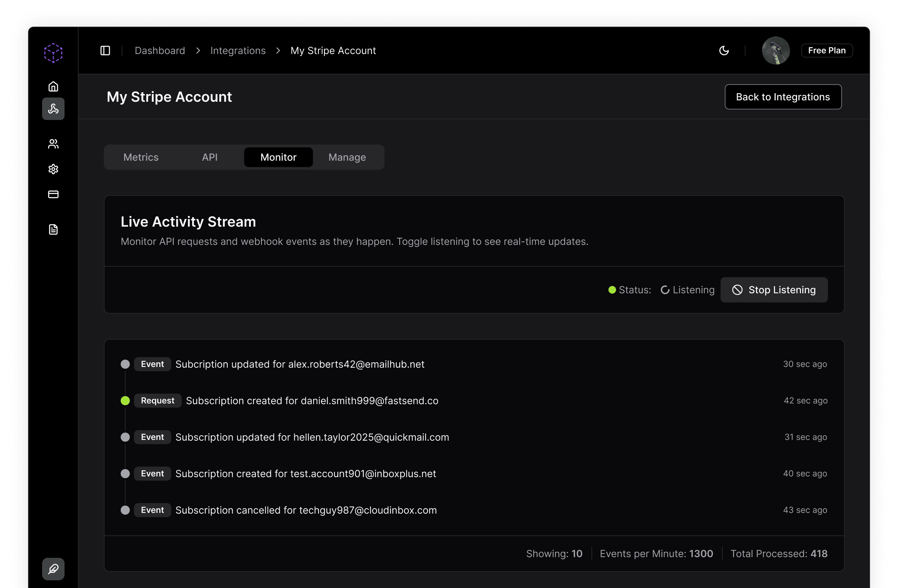Switch to the Metrics tab
This screenshot has width=903, height=588.
(x=141, y=157)
